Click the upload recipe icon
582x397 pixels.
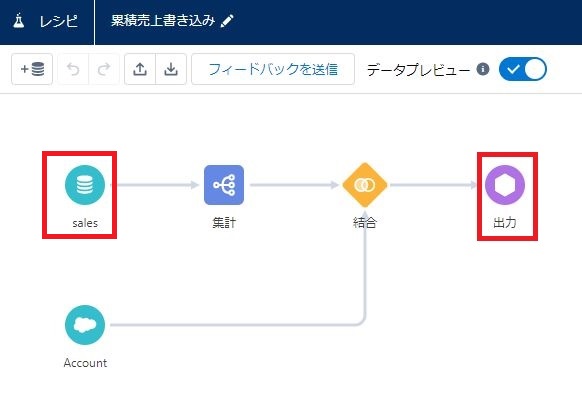coord(140,69)
